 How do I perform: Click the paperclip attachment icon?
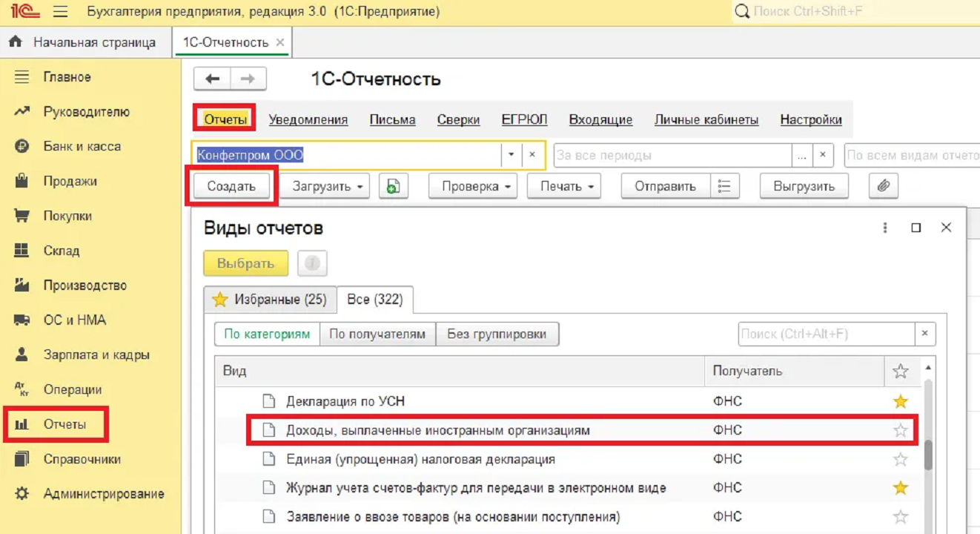point(884,186)
